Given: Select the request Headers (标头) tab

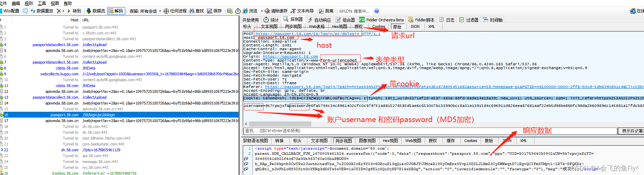Looking at the screenshot, I should coord(247,26).
